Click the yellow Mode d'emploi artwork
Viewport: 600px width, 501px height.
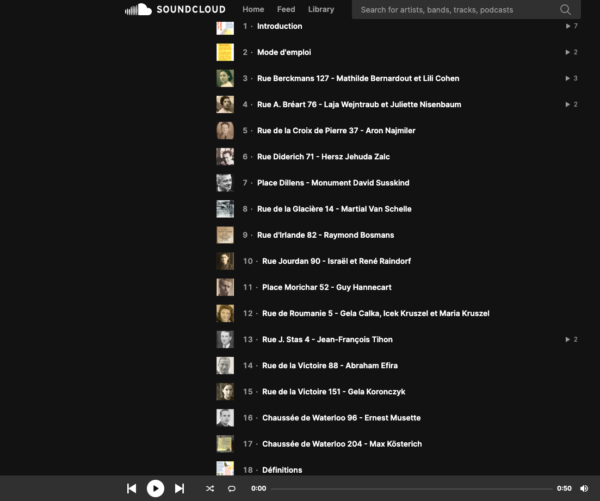[225, 52]
